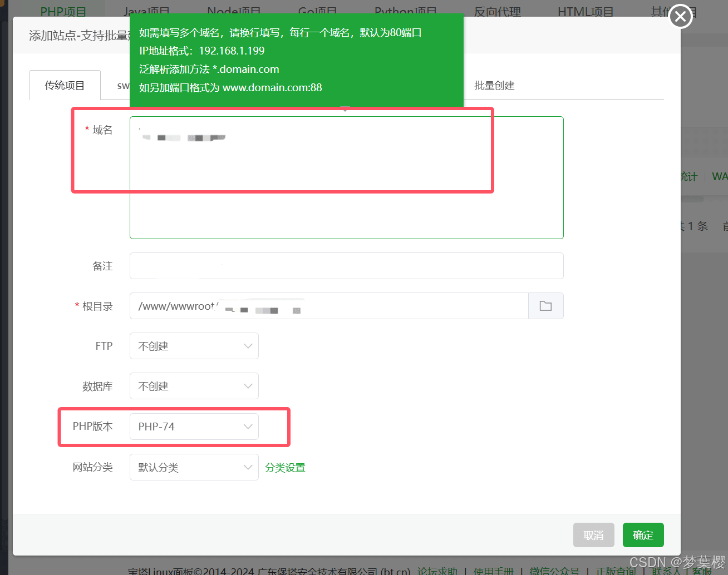Open the PHP项目 tab in background page
The height and width of the screenshot is (575, 728).
coord(63,11)
